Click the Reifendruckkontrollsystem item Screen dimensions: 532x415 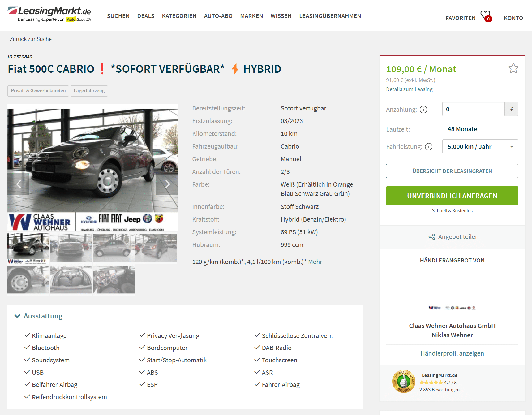(69, 397)
